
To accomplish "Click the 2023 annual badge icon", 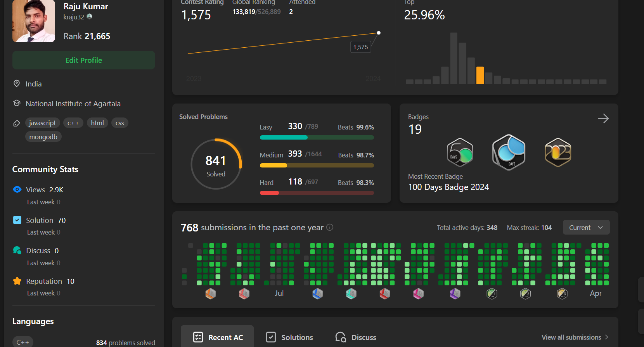I will [x=558, y=152].
